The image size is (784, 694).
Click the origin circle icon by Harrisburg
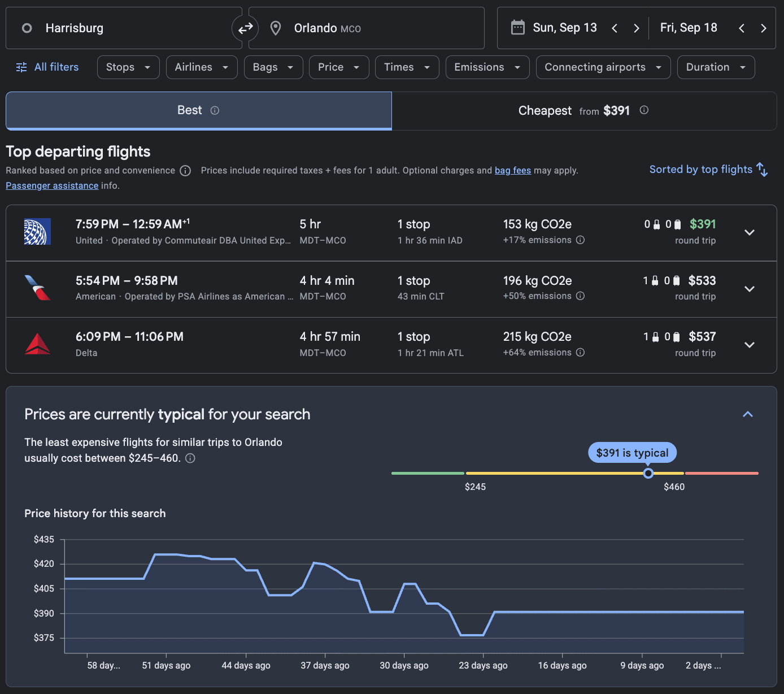[27, 28]
